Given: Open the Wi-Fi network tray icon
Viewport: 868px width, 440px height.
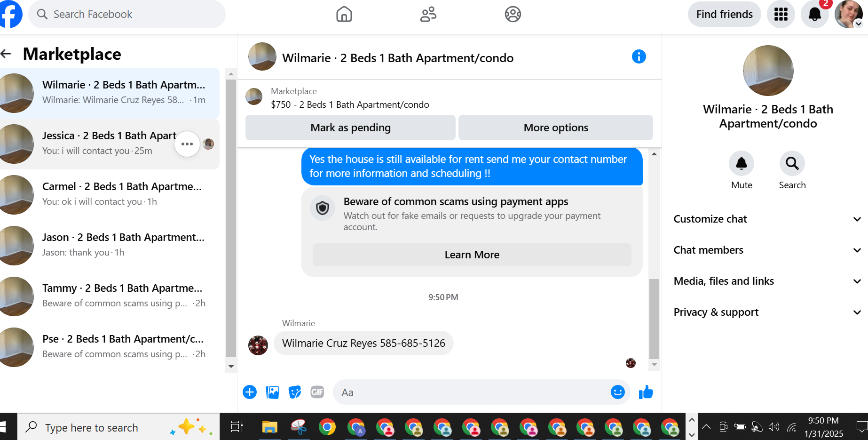Looking at the screenshot, I should pyautogui.click(x=792, y=427).
